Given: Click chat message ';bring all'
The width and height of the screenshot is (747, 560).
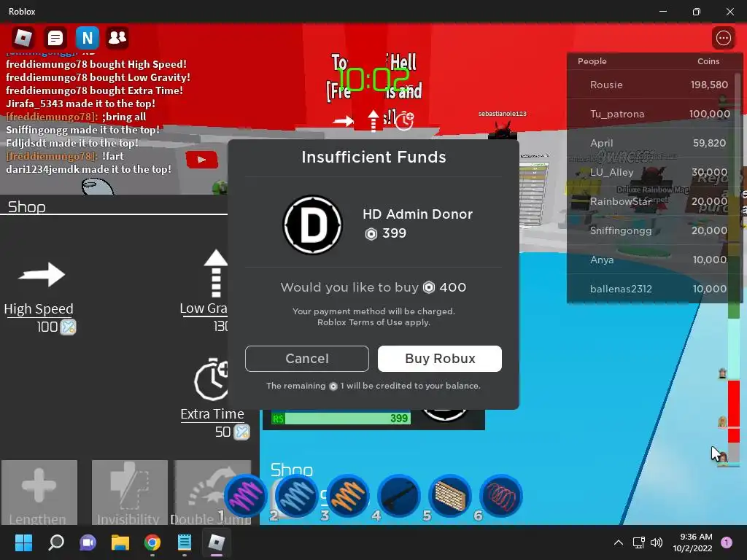Looking at the screenshot, I should [x=124, y=117].
